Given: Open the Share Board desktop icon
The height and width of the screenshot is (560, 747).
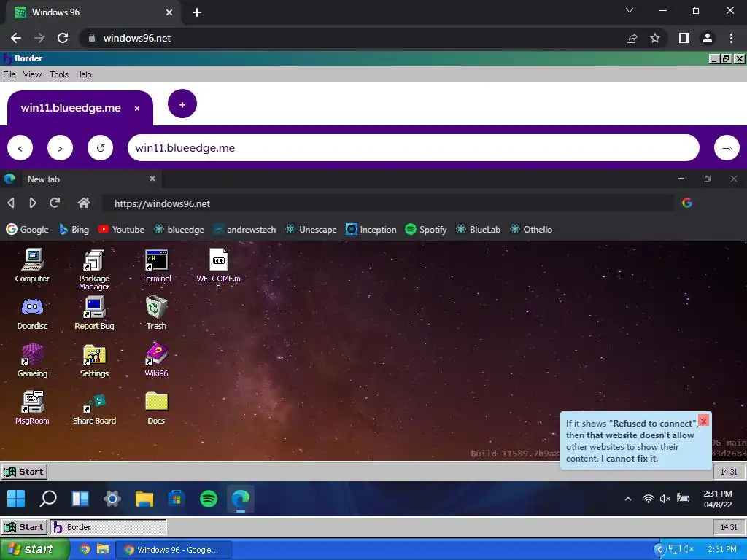Looking at the screenshot, I should click(94, 408).
